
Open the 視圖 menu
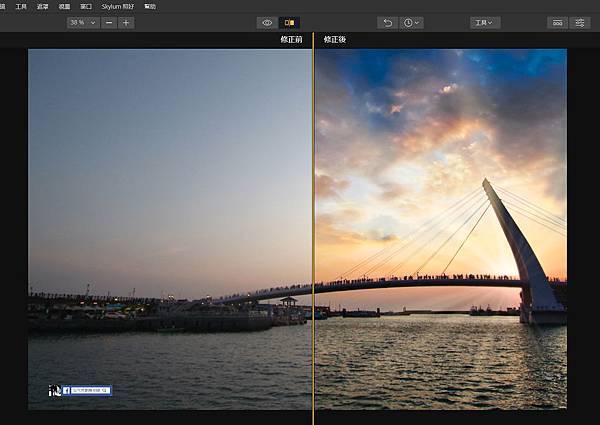pos(64,6)
